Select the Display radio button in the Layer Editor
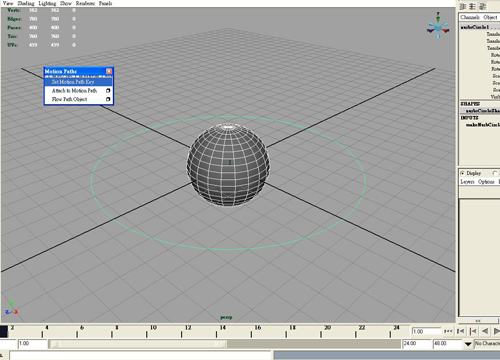 tap(463, 173)
